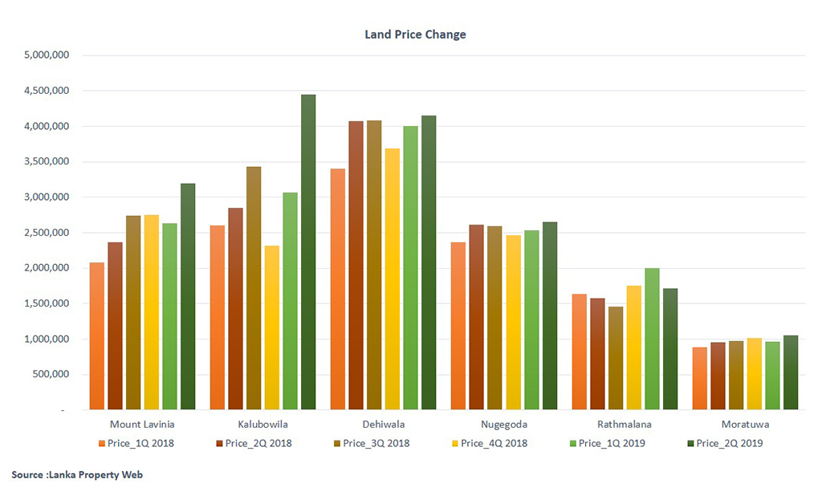Image resolution: width=822 pixels, height=504 pixels.
Task: Click the 5,000,000 y-axis value
Action: 49,55
